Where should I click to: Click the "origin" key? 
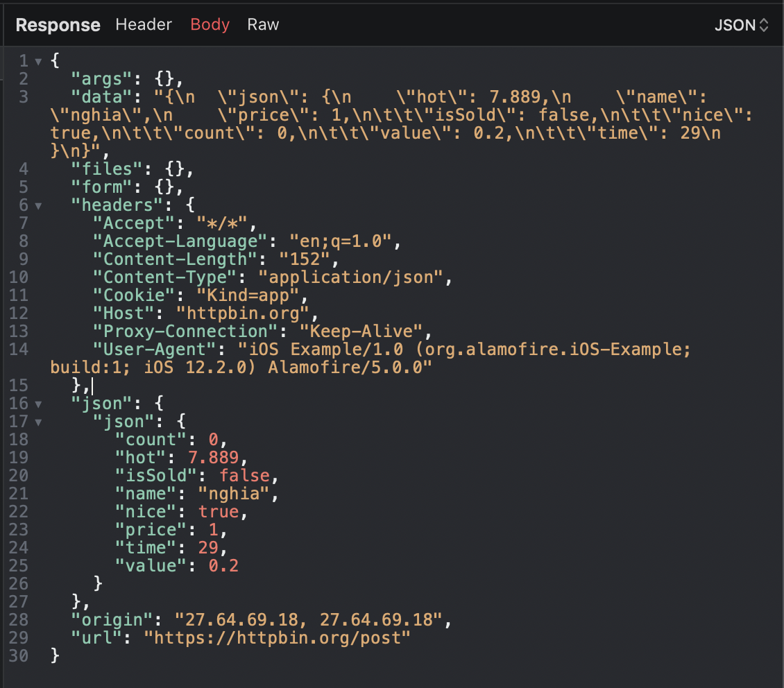click(112, 619)
